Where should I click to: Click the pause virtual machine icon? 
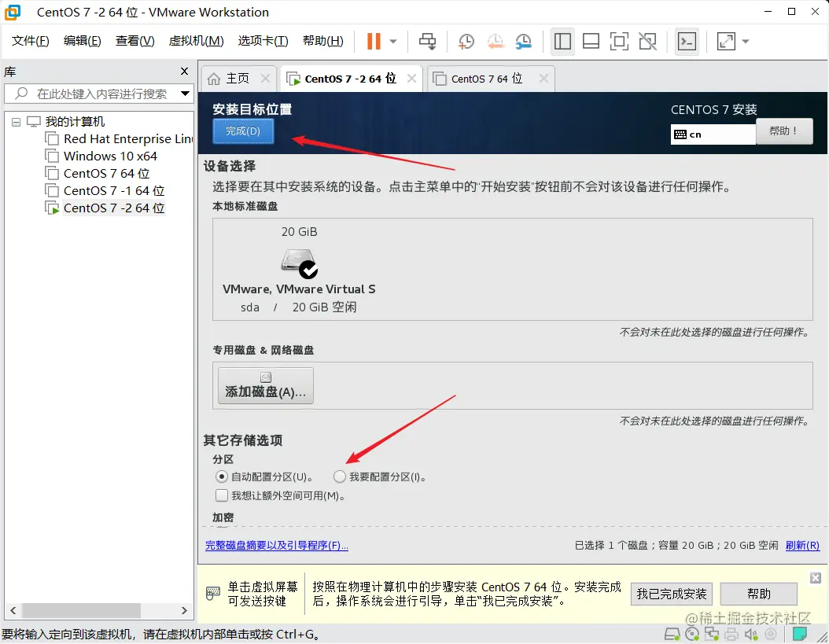pos(374,41)
